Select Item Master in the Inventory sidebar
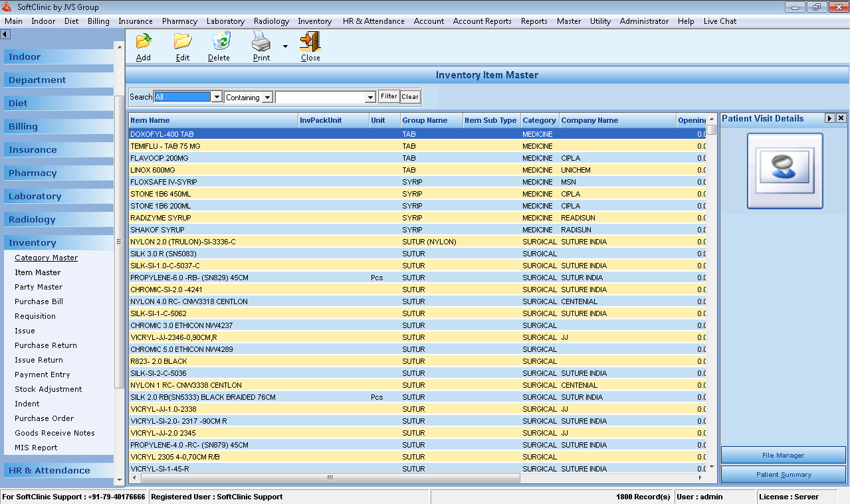This screenshot has height=504, width=850. click(x=37, y=272)
